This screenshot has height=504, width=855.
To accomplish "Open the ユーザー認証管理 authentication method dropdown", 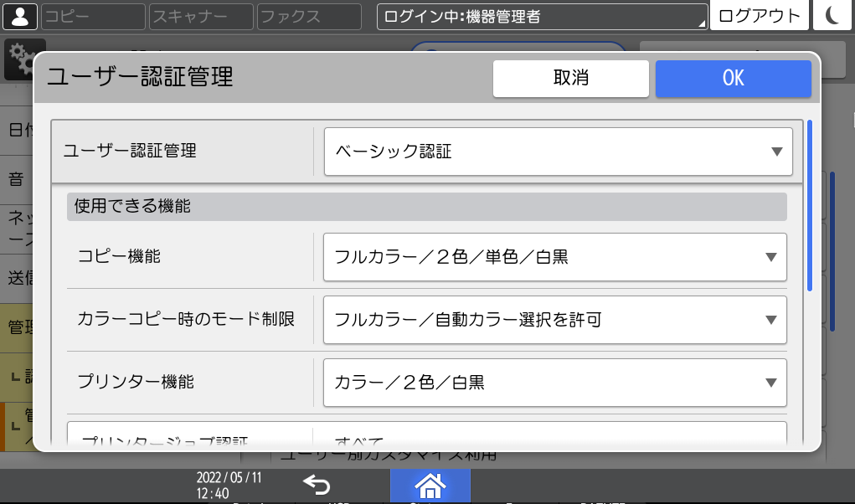I will [557, 152].
